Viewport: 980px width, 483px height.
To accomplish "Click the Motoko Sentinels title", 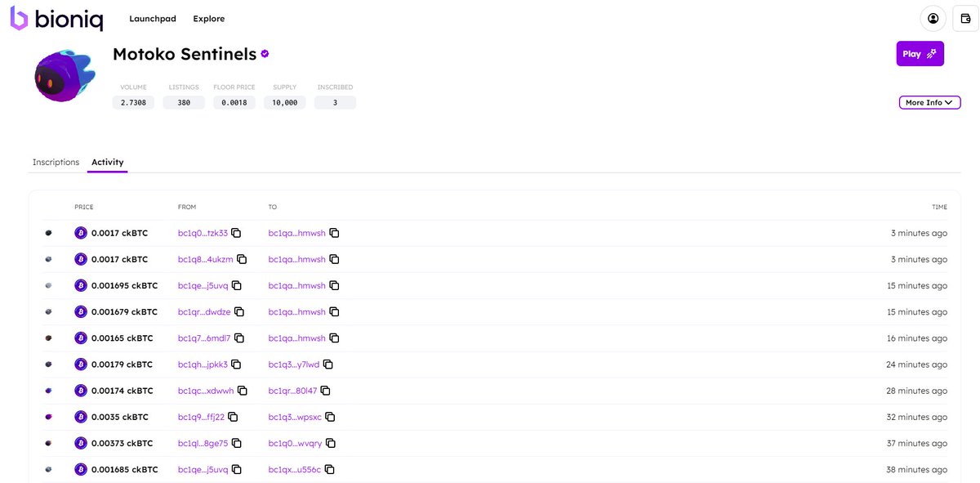I will click(185, 55).
